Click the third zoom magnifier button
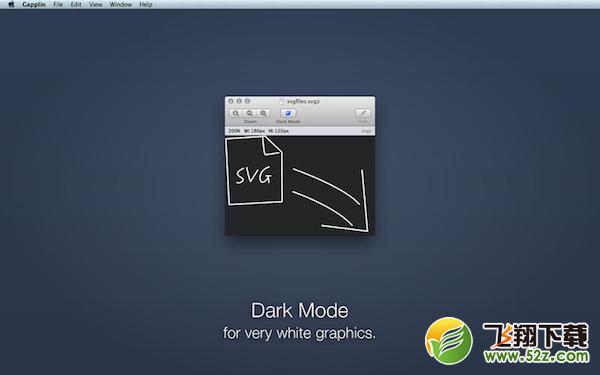The width and height of the screenshot is (600, 375). (263, 113)
